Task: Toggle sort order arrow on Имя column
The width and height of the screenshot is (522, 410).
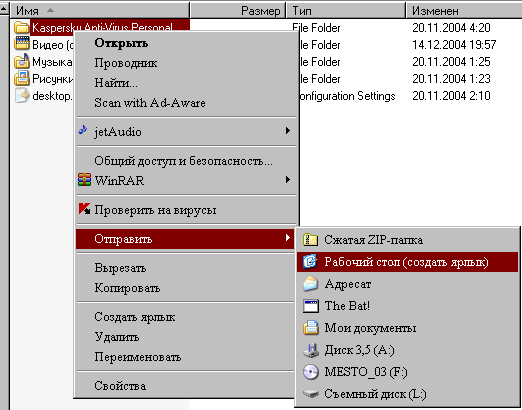Action: (x=50, y=10)
